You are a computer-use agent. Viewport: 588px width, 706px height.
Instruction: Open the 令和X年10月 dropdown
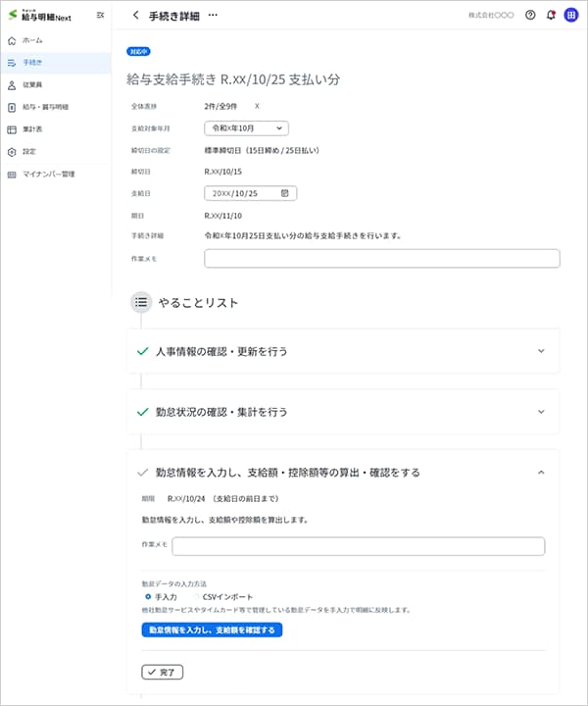point(246,128)
